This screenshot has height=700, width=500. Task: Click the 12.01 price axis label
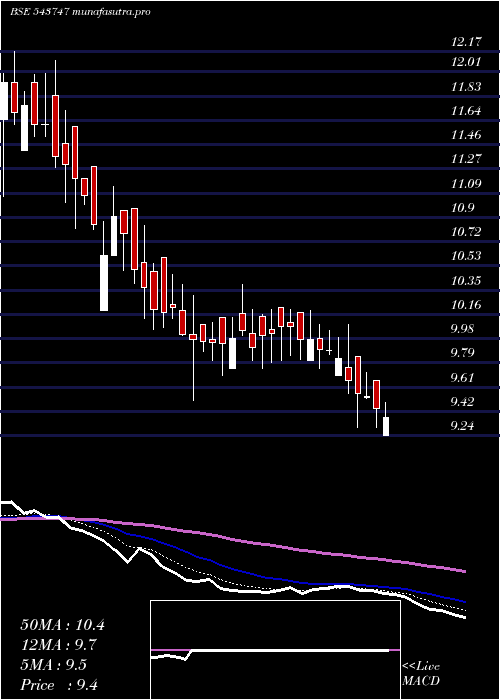click(466, 62)
